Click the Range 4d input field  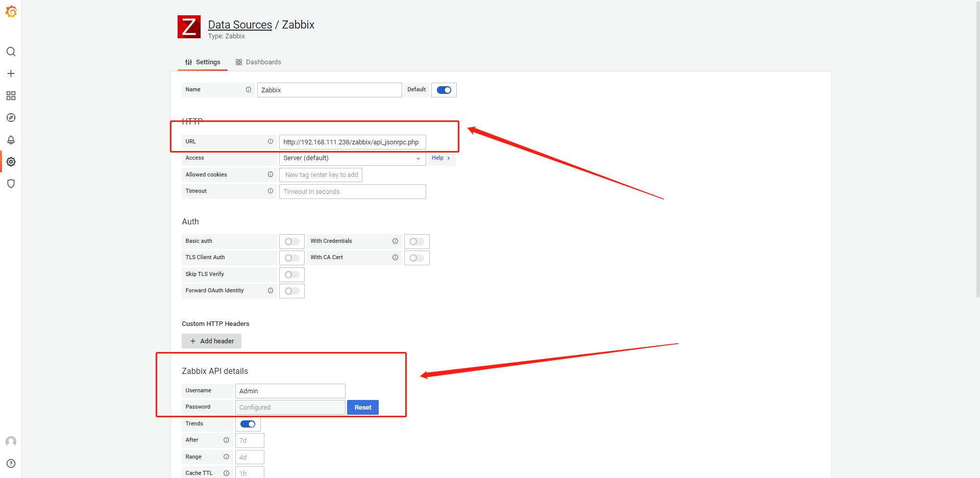250,457
